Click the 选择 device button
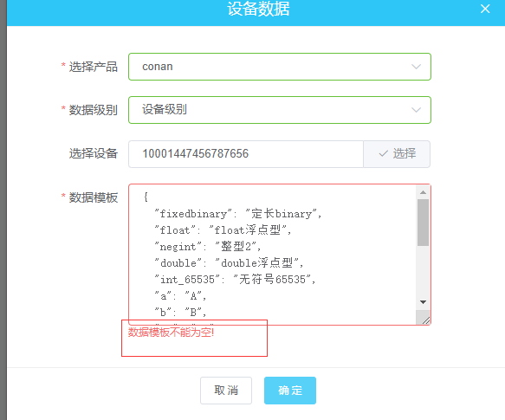This screenshot has height=420, width=505. click(x=397, y=154)
